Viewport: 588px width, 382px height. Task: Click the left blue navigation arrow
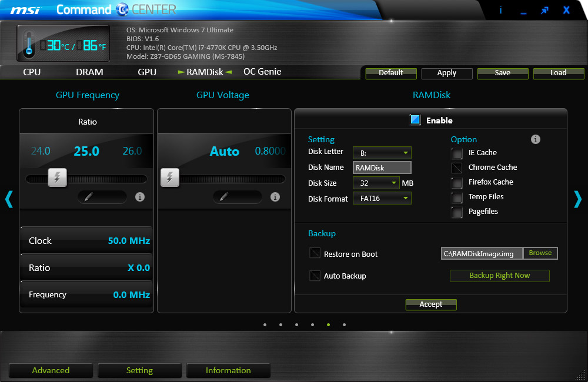(9, 199)
